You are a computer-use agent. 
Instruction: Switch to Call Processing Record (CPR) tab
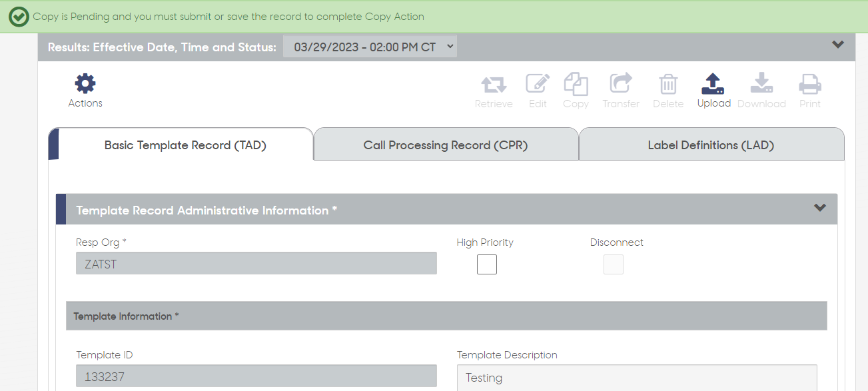446,145
